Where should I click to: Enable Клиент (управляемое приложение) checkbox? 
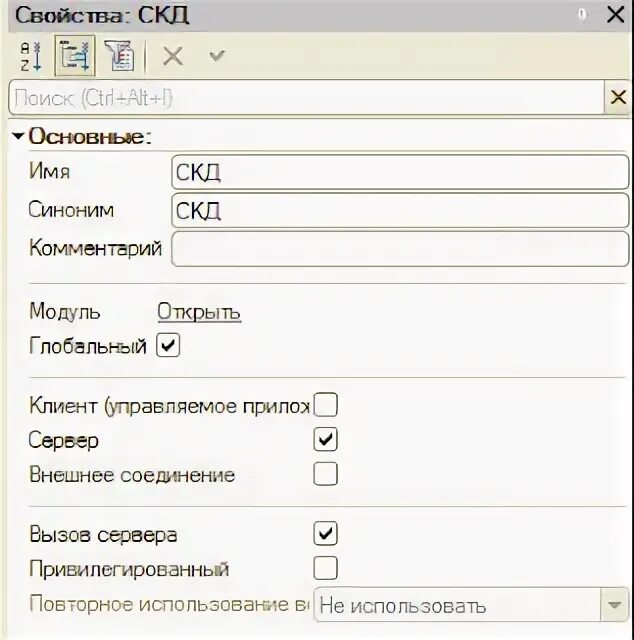(x=326, y=405)
